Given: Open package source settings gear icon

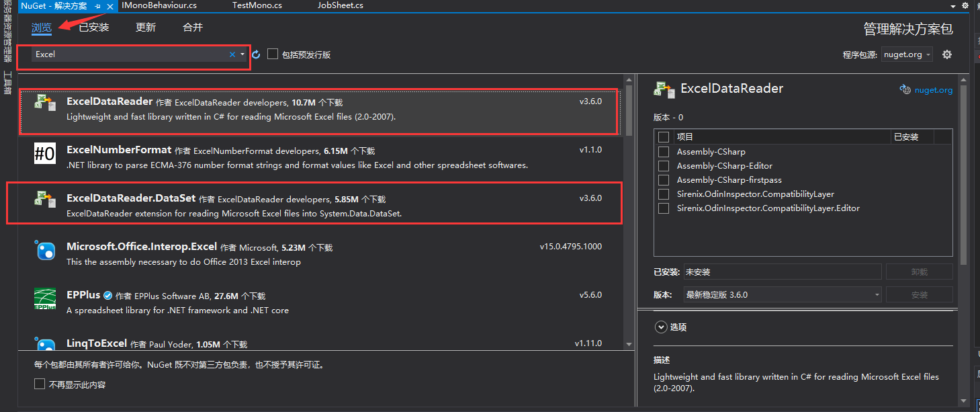Looking at the screenshot, I should point(947,54).
